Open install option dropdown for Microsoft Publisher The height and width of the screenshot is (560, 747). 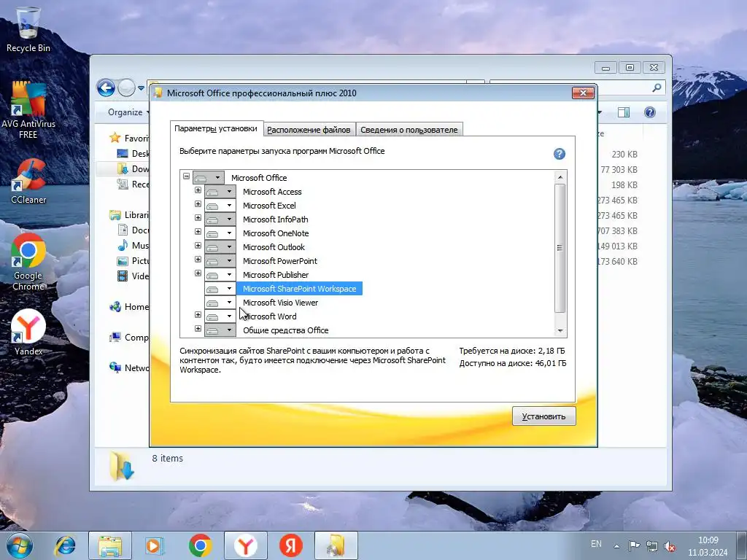(220, 274)
